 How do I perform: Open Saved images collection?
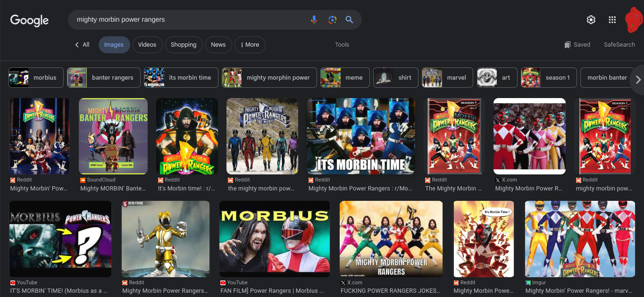577,45
